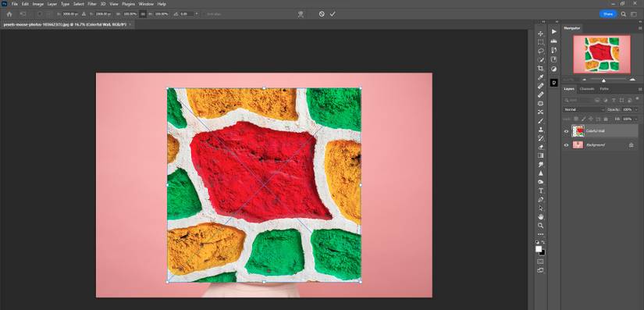Select the Move tool
Screen dimensions: 644x310
(541, 34)
